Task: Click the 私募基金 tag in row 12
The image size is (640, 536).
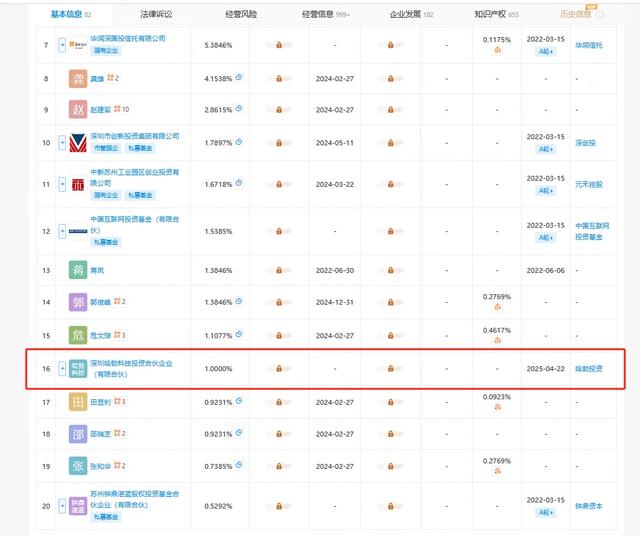Action: 106,242
